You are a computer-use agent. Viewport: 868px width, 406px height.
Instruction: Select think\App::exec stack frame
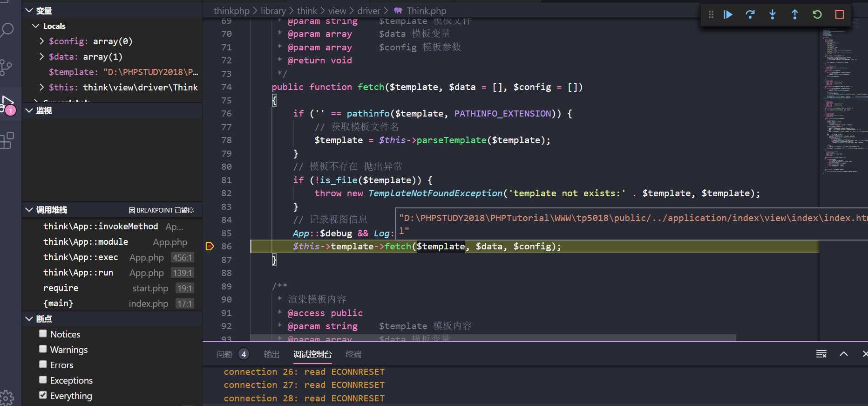click(x=112, y=257)
